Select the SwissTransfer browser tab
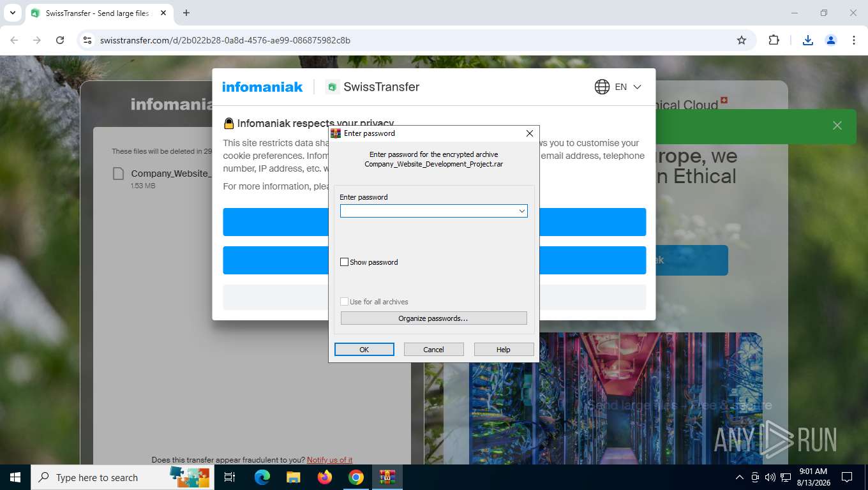 [x=98, y=13]
